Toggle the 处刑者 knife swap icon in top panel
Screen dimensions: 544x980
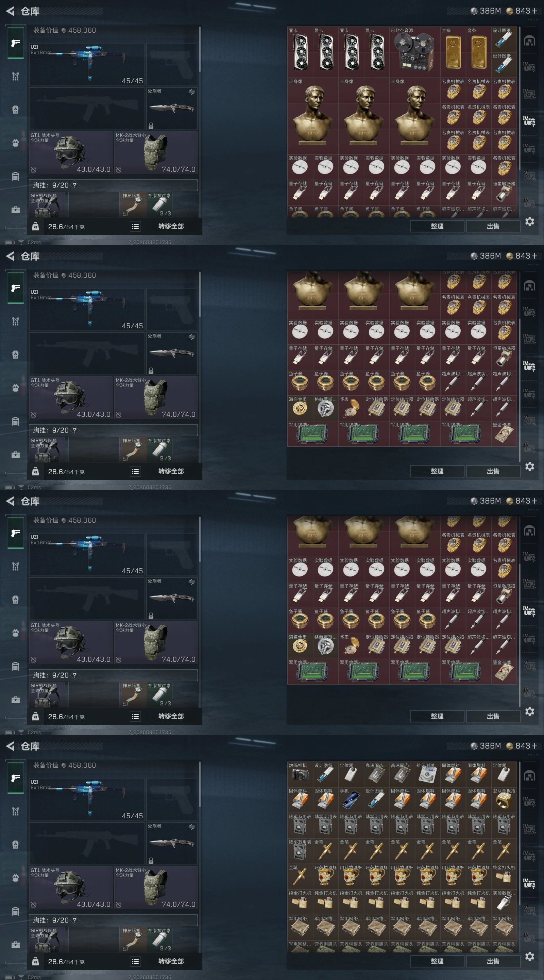(x=192, y=92)
